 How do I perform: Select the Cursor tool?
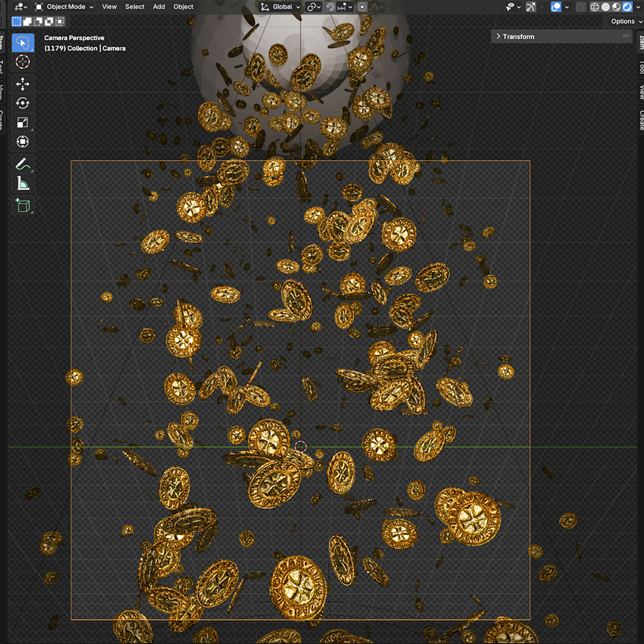pyautogui.click(x=22, y=62)
